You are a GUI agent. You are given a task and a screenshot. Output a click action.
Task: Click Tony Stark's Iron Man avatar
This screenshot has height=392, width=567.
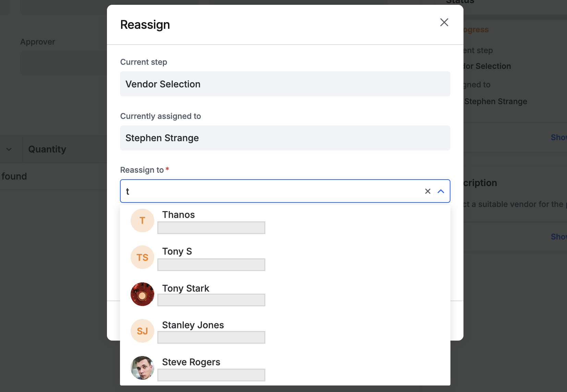click(142, 294)
